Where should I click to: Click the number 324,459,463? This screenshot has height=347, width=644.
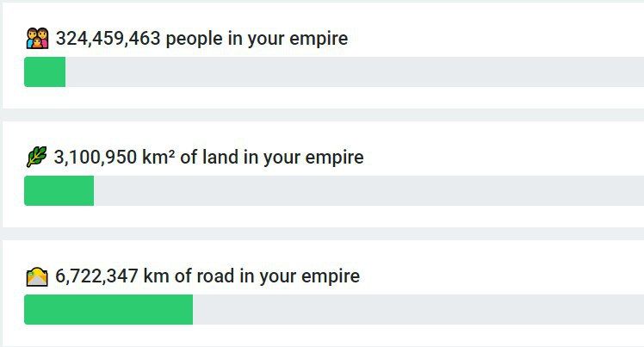tap(108, 39)
